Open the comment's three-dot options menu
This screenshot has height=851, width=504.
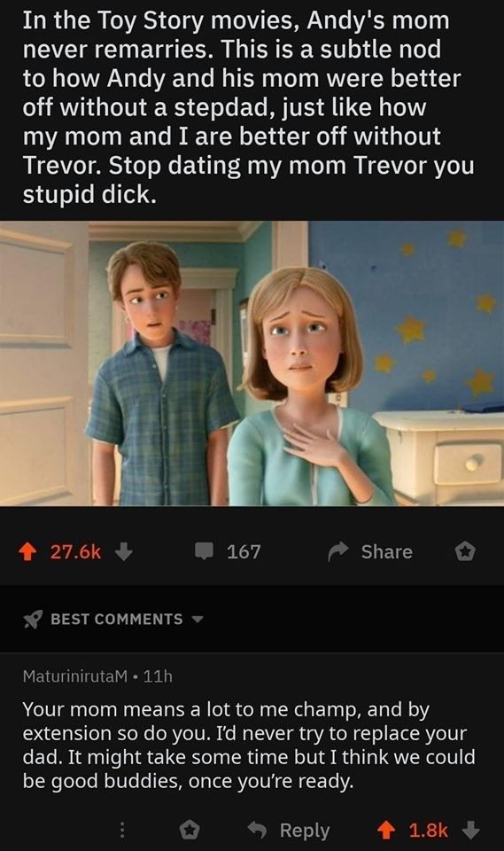click(122, 830)
